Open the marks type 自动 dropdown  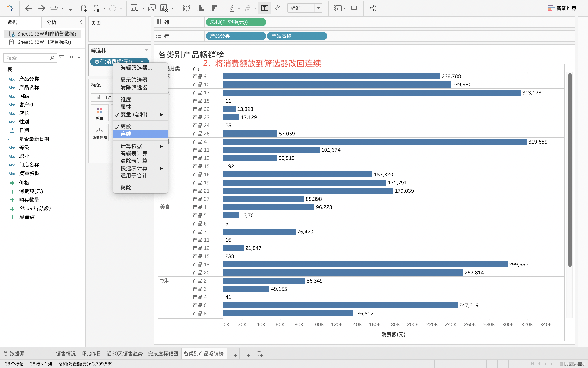pyautogui.click(x=102, y=97)
